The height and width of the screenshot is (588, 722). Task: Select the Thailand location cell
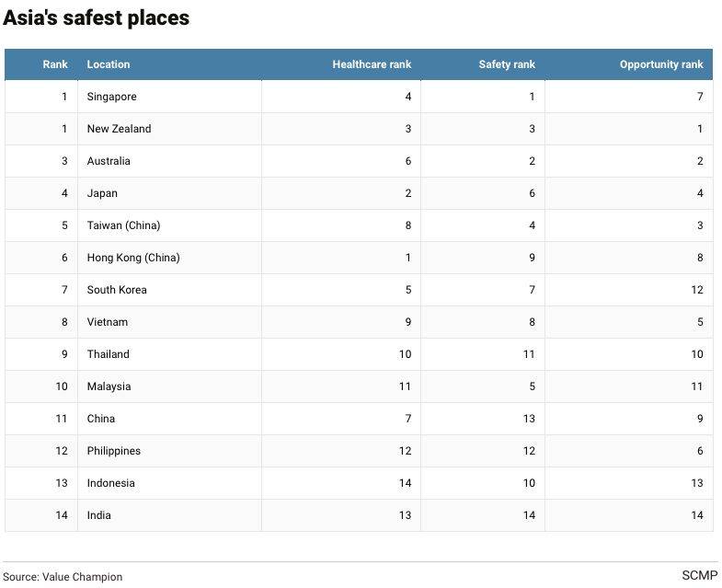pos(109,354)
